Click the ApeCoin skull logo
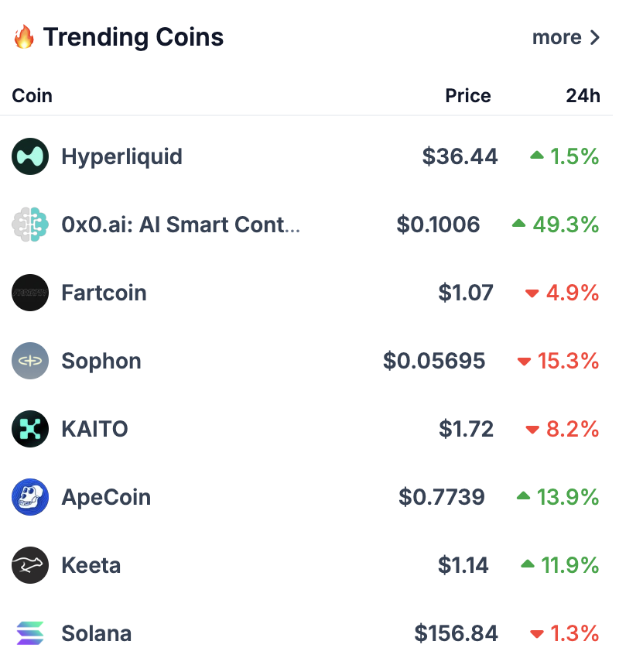This screenshot has height=672, width=619. pyautogui.click(x=30, y=497)
